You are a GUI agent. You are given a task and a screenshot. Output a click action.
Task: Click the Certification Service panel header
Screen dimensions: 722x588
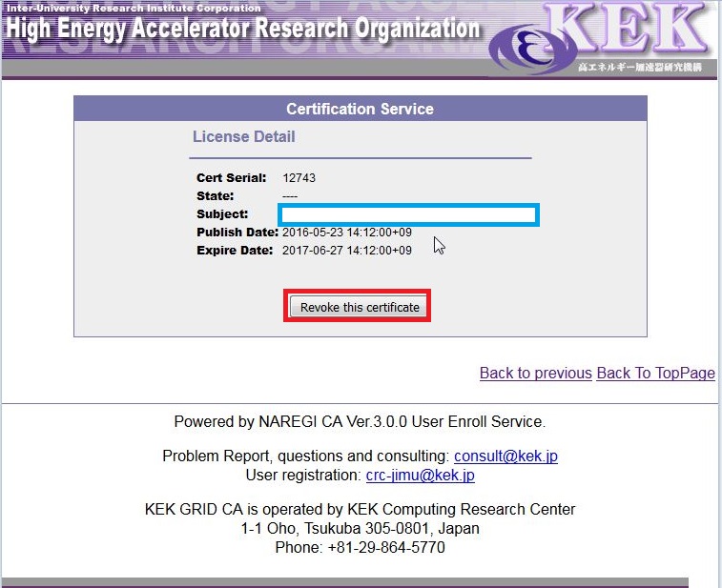pos(360,109)
